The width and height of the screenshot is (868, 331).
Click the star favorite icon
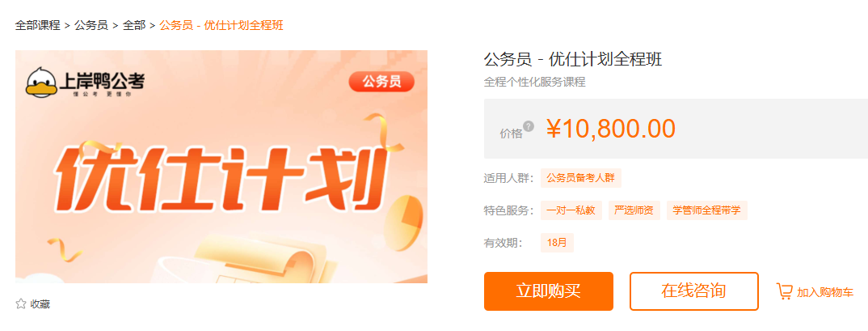[21, 303]
